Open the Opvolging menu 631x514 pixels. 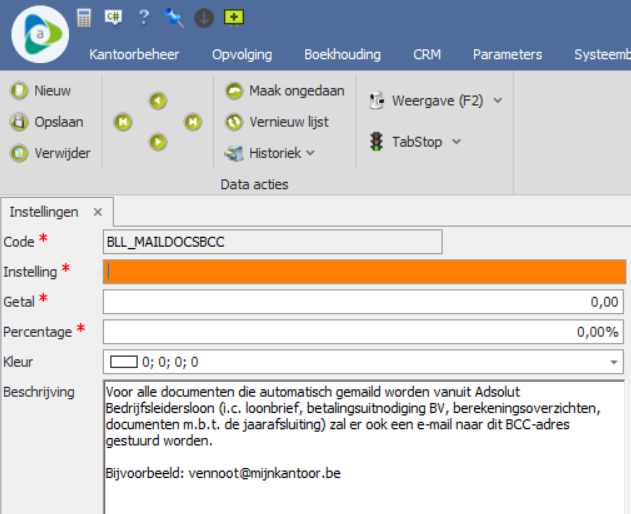click(x=242, y=54)
